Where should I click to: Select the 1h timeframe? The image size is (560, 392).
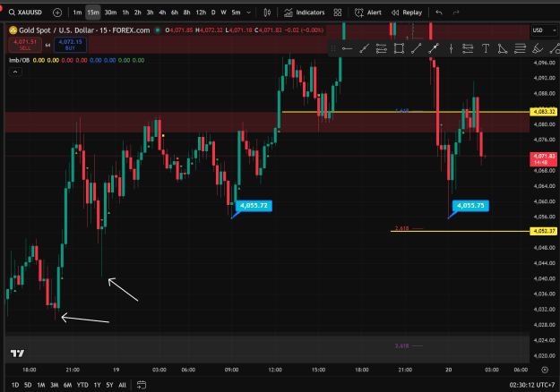point(125,13)
